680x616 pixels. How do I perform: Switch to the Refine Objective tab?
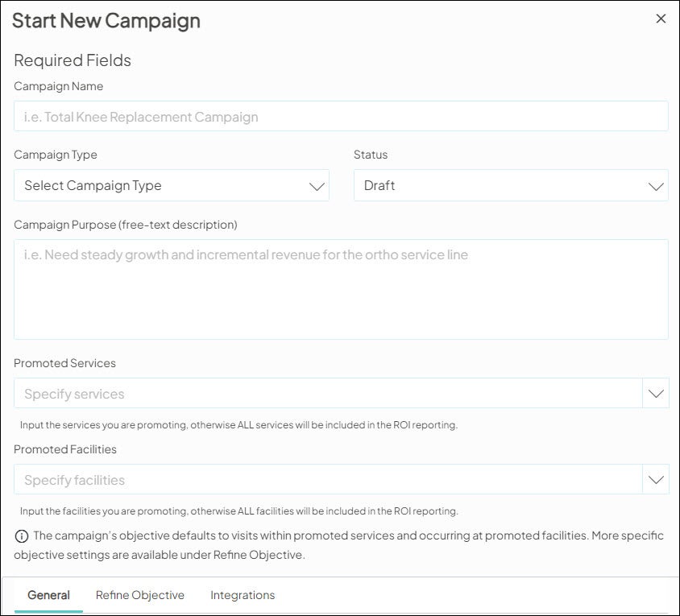[140, 596]
